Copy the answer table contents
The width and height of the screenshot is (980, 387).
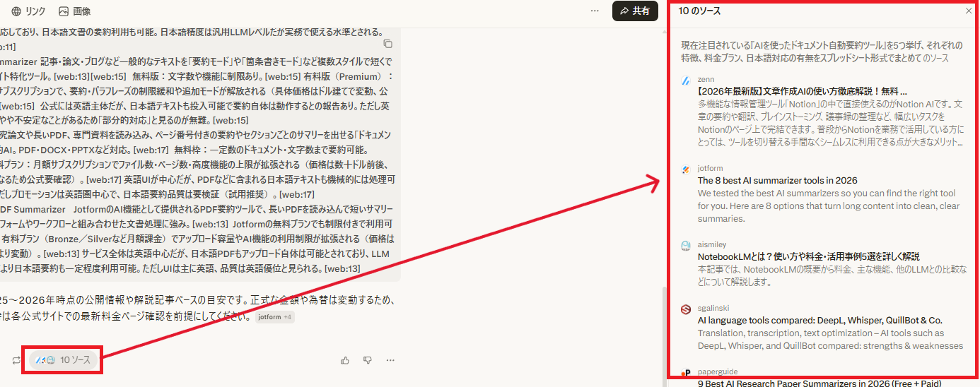click(x=387, y=44)
